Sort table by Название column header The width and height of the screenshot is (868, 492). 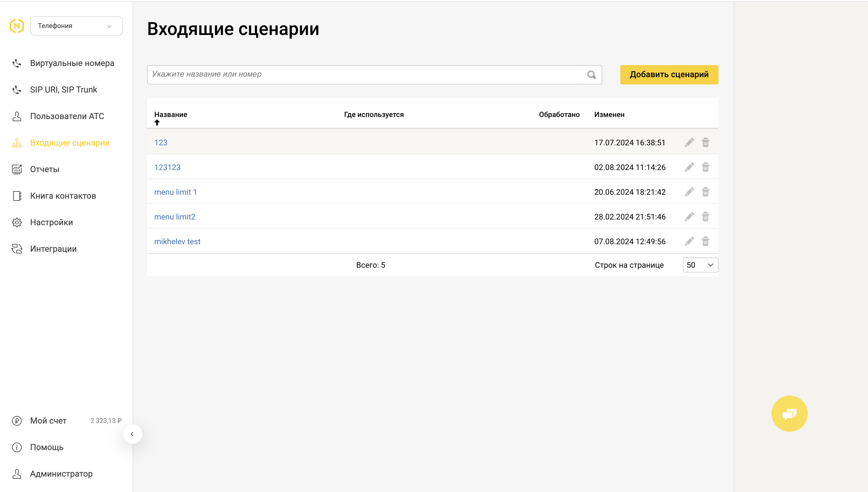171,115
